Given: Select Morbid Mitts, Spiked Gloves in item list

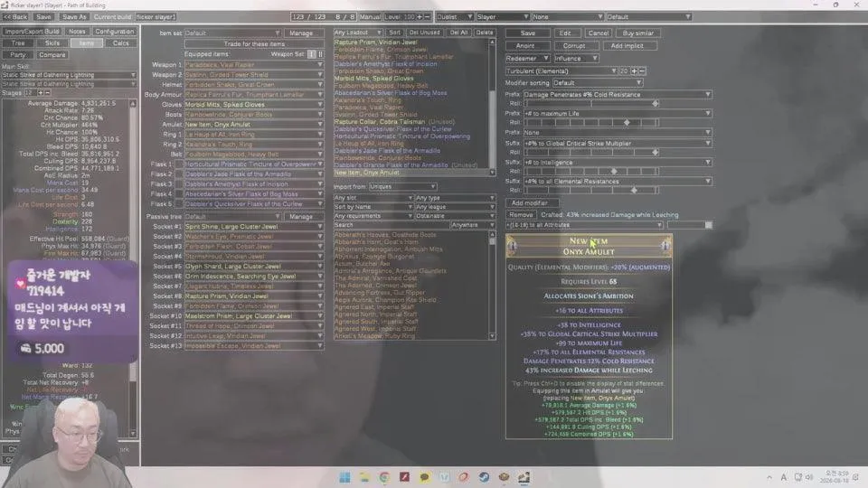Looking at the screenshot, I should tap(373, 79).
